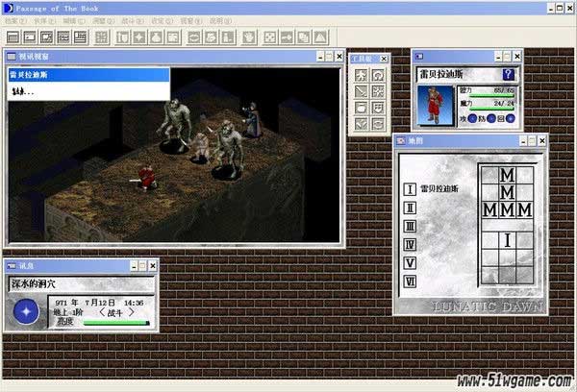The width and height of the screenshot is (577, 392).
Task: Open the first 档案 menu
Action: click(x=15, y=21)
